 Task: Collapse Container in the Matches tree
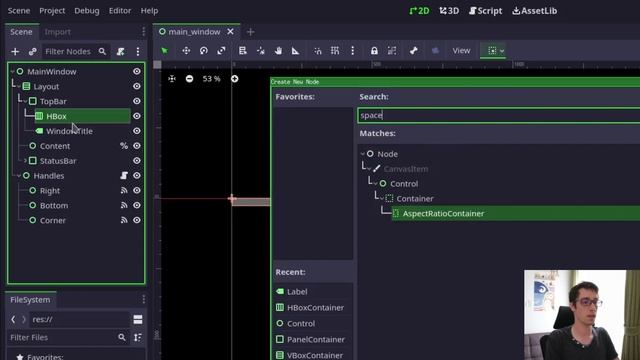click(382, 199)
